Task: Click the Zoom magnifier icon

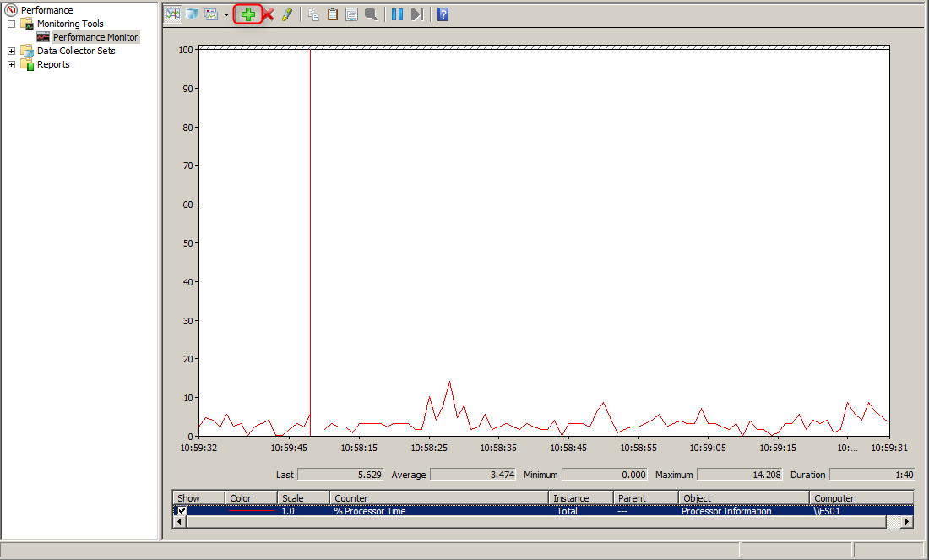Action: (x=371, y=14)
